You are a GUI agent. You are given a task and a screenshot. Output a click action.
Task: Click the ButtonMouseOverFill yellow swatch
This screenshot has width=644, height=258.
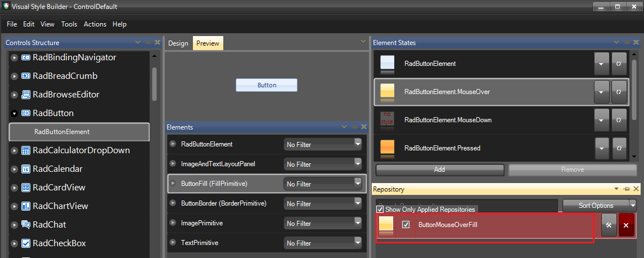pos(386,225)
